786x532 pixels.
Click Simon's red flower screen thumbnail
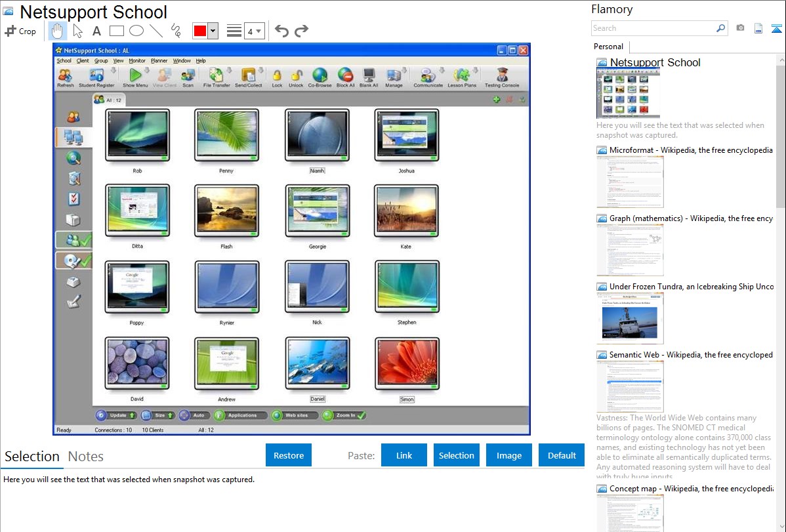pyautogui.click(x=407, y=363)
